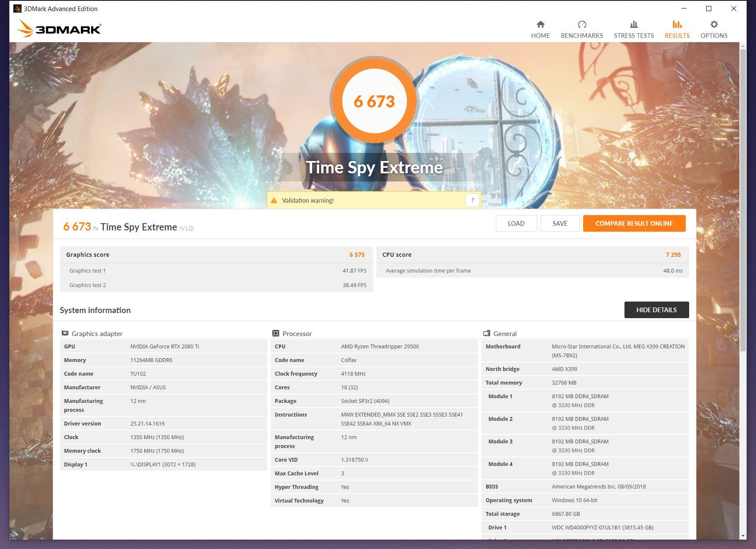Click the Graphics adapter section icon
Screen dimensions: 756x549
tap(65, 333)
